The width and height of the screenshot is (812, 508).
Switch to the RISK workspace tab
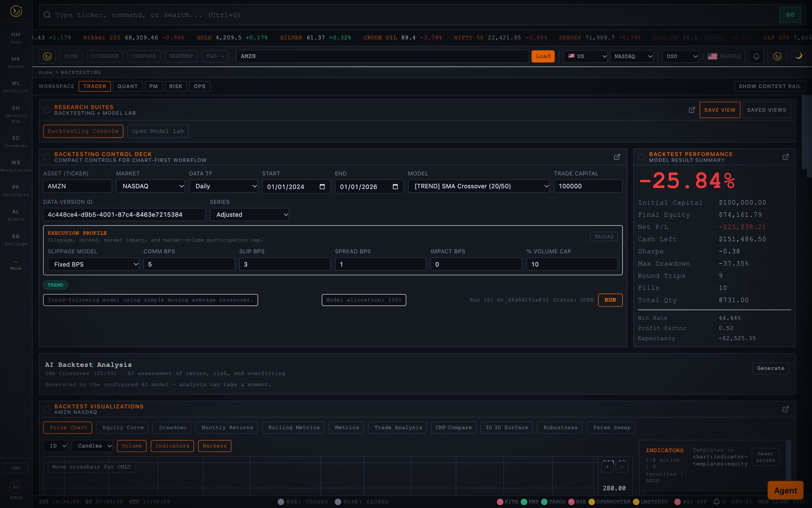[x=176, y=86]
